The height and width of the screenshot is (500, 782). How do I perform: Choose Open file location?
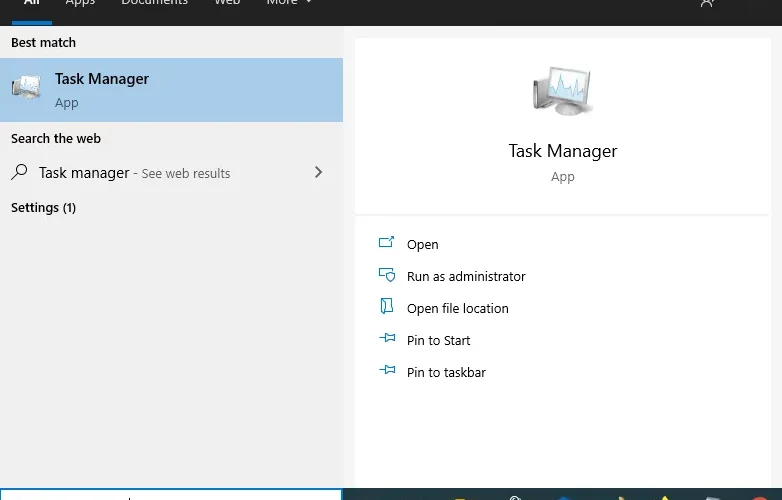pos(457,309)
